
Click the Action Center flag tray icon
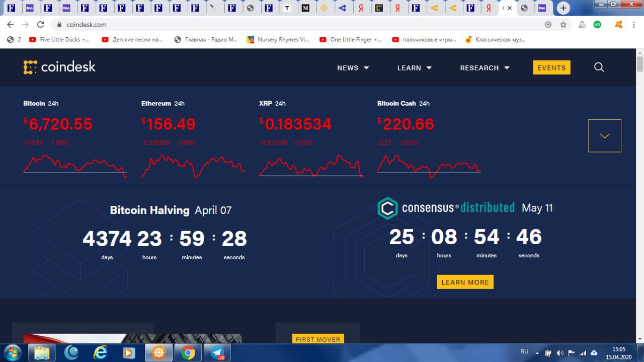tap(572, 353)
